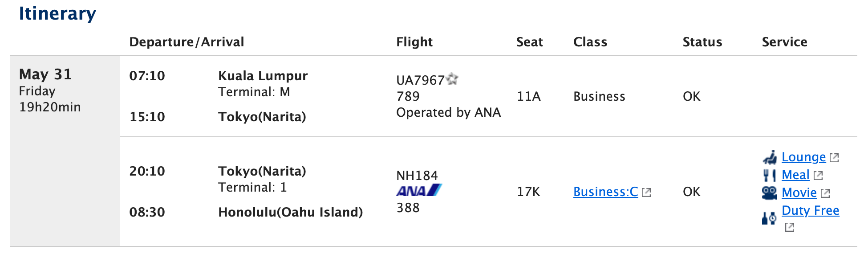The height and width of the screenshot is (254, 868).
Task: Click flight number NH184
Action: [417, 176]
